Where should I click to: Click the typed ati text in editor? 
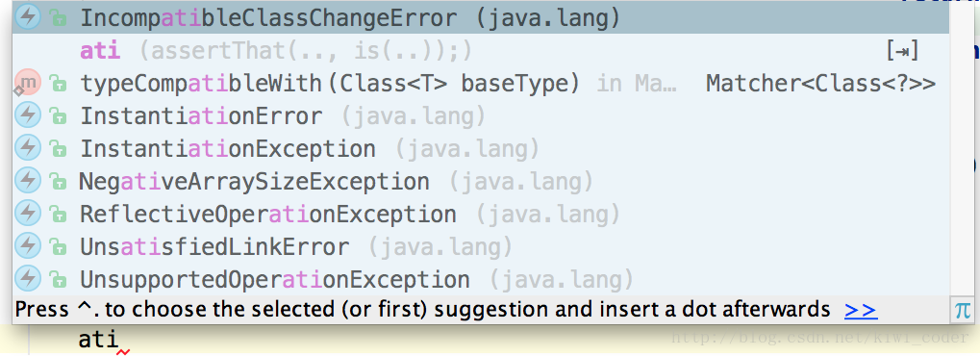point(98,340)
